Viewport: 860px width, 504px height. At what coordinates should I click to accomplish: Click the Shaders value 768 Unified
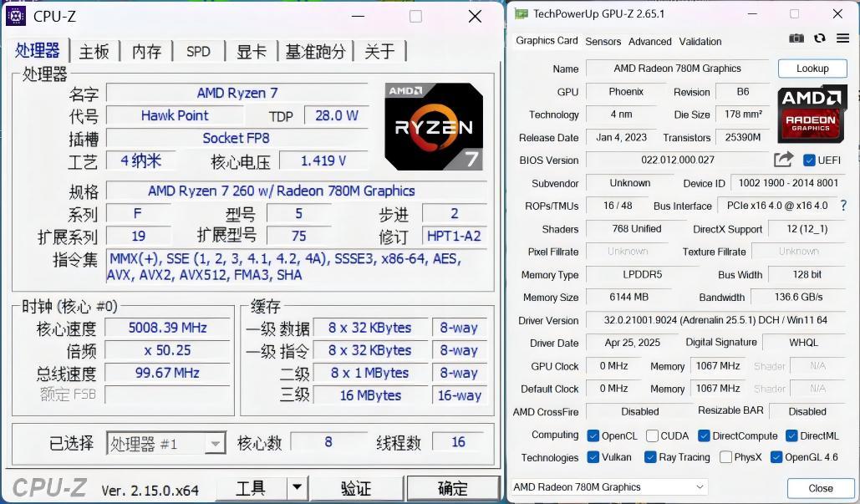click(x=636, y=229)
